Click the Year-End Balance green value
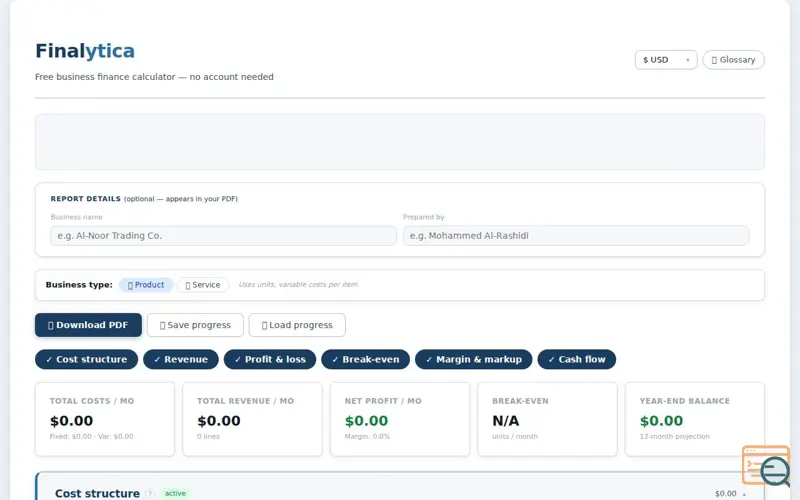Viewport: 800px width, 500px height. pos(661,421)
